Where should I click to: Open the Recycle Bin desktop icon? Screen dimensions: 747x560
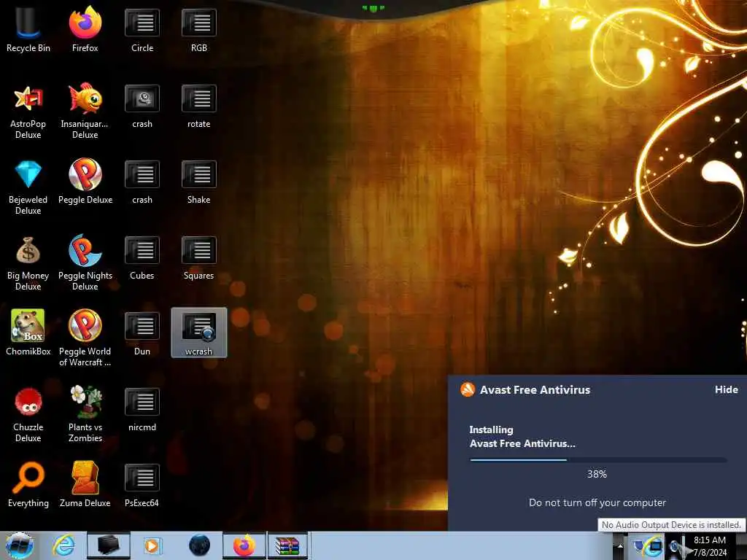[28, 29]
